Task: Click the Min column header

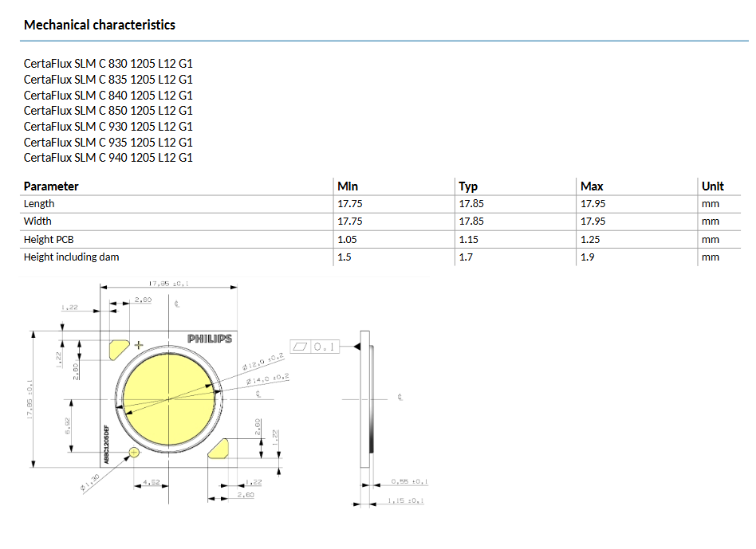Action: click(x=348, y=186)
